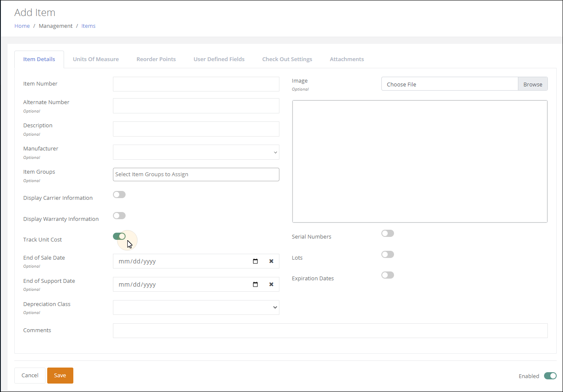The width and height of the screenshot is (563, 392).
Task: Enable the Expiration Dates switch
Action: click(x=388, y=275)
